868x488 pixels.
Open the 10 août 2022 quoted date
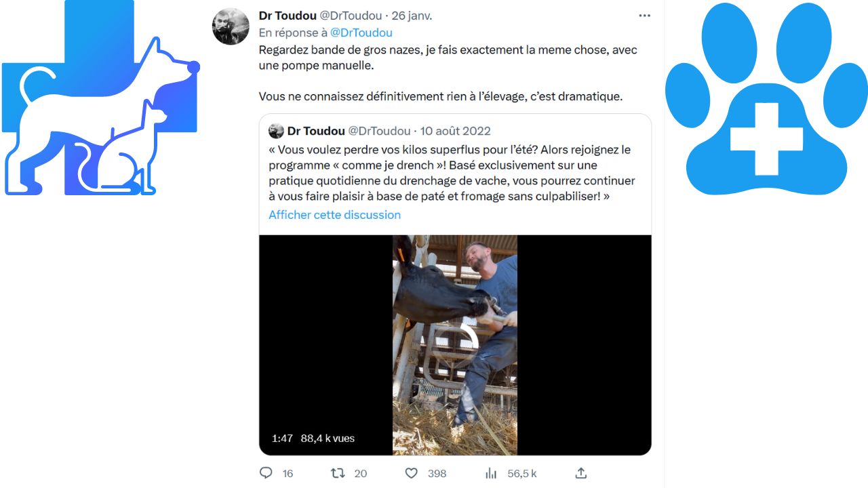(455, 131)
